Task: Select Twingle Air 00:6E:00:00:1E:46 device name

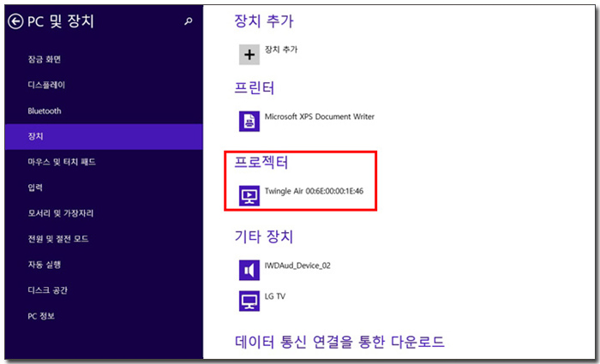Action: click(314, 192)
